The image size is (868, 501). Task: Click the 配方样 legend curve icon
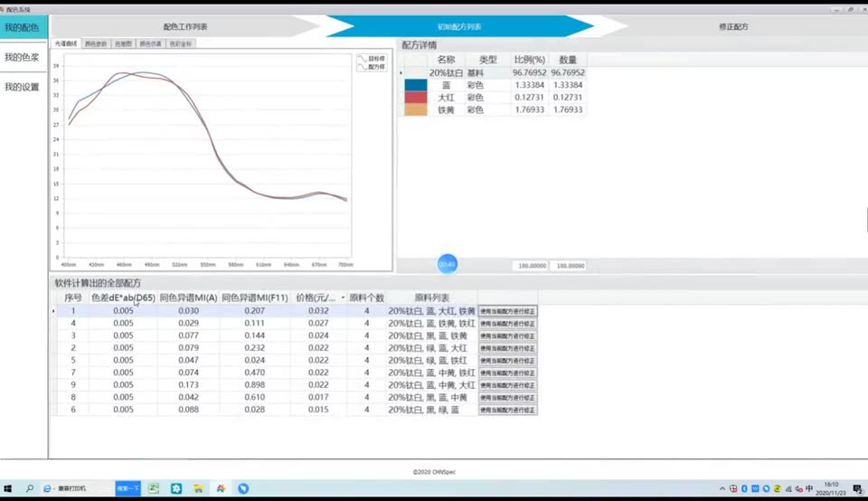[x=363, y=67]
